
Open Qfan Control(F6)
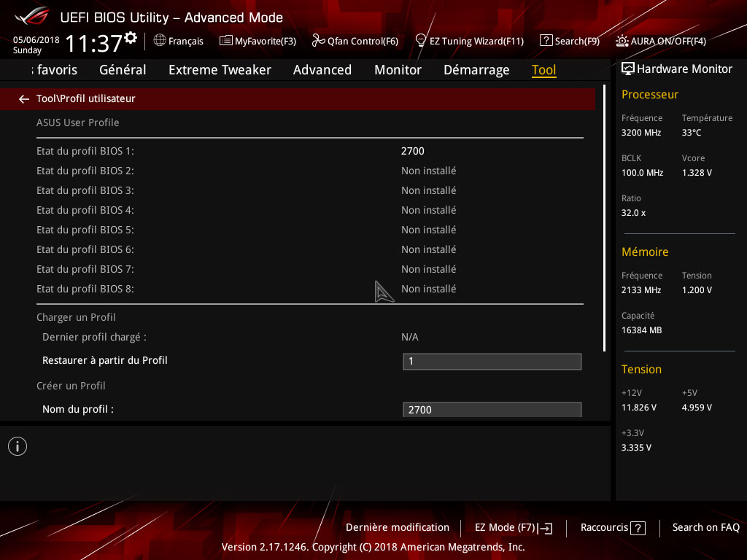coord(363,41)
